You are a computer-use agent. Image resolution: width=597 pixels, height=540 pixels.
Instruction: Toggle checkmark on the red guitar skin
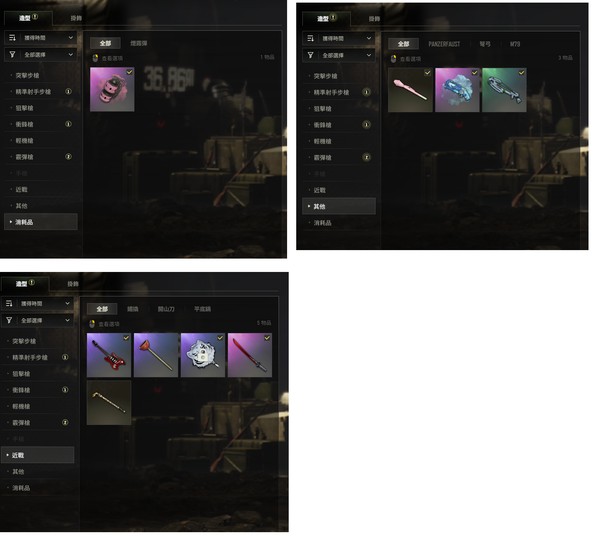[126, 338]
